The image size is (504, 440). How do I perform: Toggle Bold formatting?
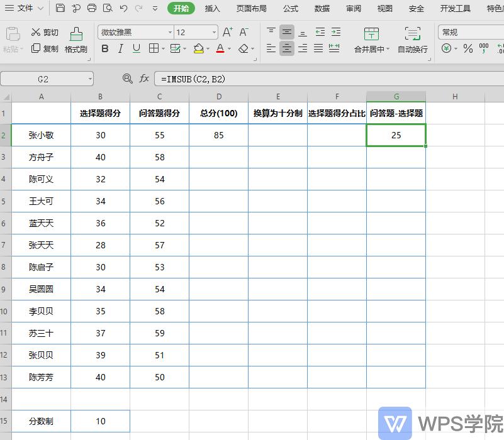(104, 49)
